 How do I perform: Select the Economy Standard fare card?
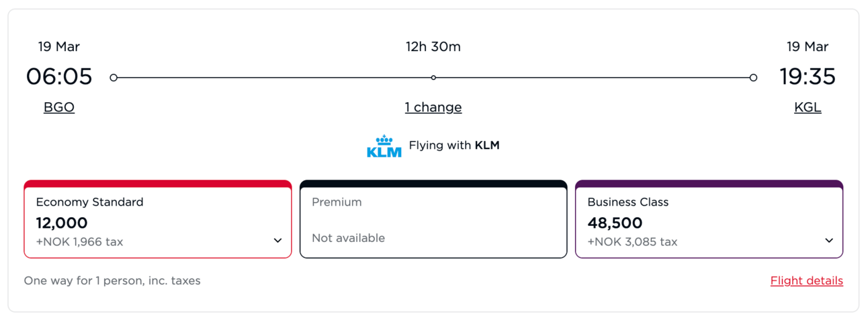[x=158, y=219]
